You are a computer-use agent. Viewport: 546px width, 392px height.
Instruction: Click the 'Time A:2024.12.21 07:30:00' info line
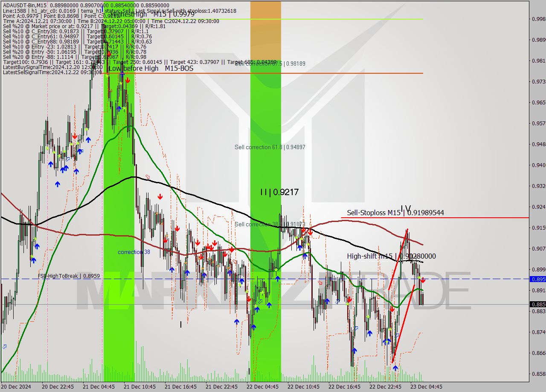point(111,21)
